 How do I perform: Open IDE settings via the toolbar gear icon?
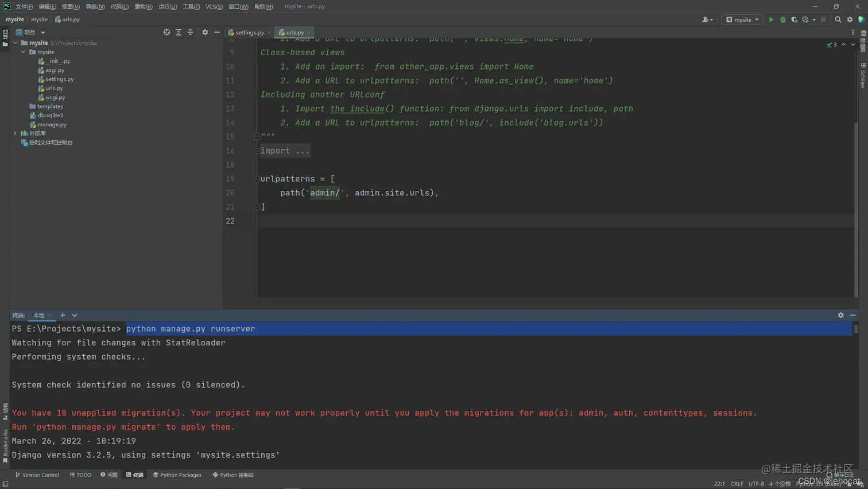tap(850, 20)
